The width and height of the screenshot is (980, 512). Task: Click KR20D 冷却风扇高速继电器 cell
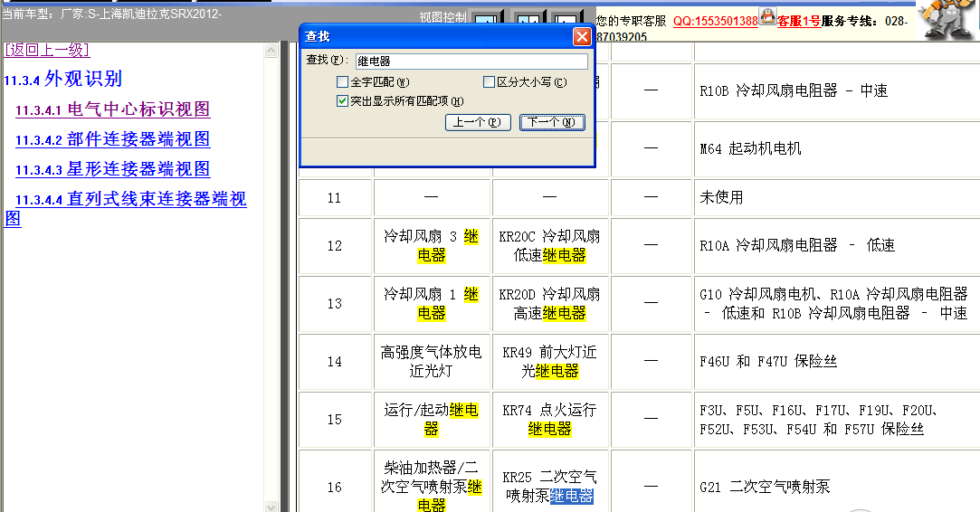point(550,304)
